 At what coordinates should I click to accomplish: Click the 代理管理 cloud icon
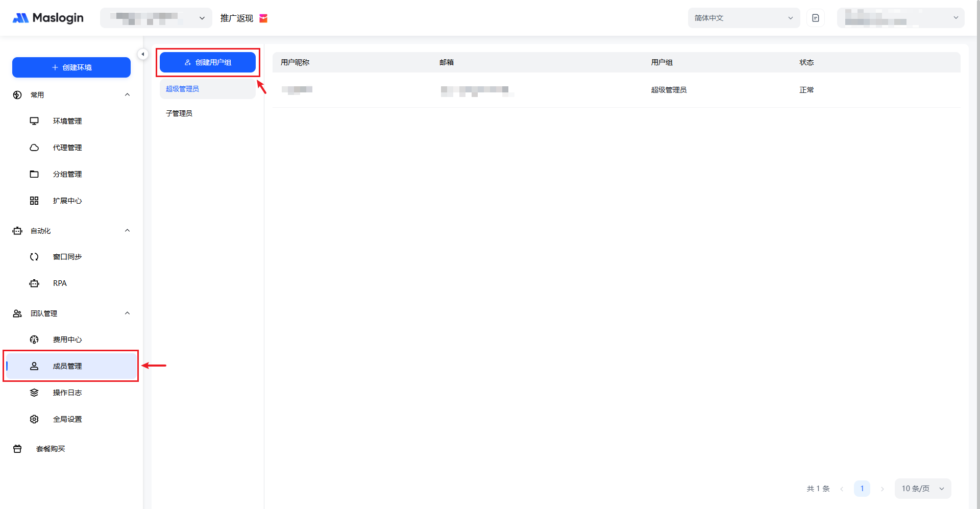coord(34,148)
